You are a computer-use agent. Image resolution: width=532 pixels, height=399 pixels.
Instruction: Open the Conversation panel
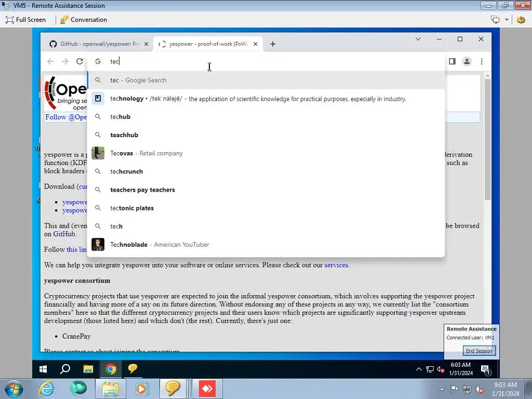(84, 20)
